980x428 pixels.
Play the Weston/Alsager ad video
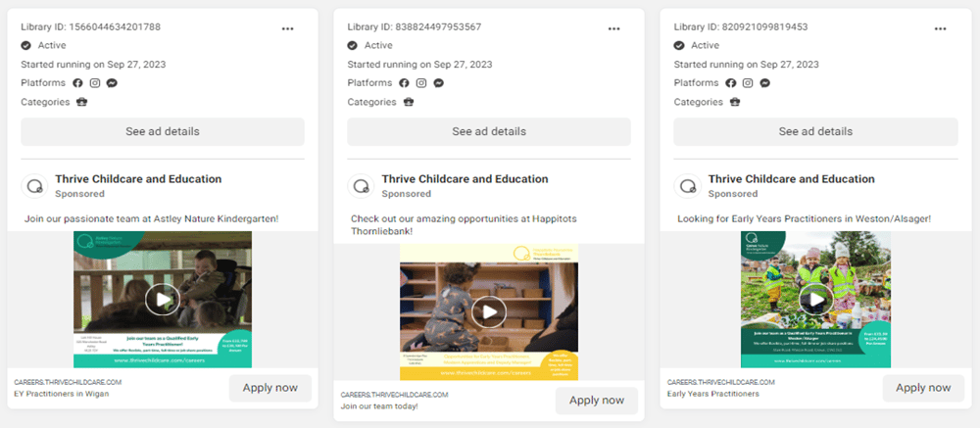[x=815, y=300]
